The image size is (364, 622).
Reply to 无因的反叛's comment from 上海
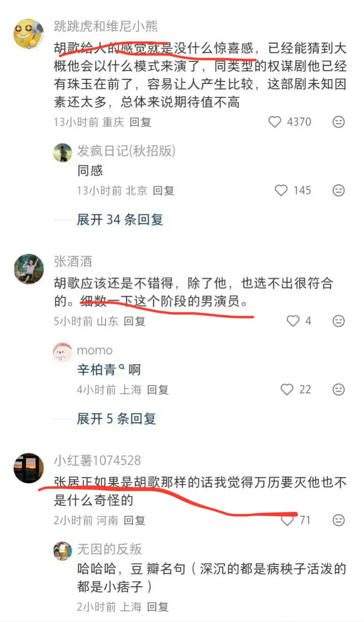(x=158, y=607)
